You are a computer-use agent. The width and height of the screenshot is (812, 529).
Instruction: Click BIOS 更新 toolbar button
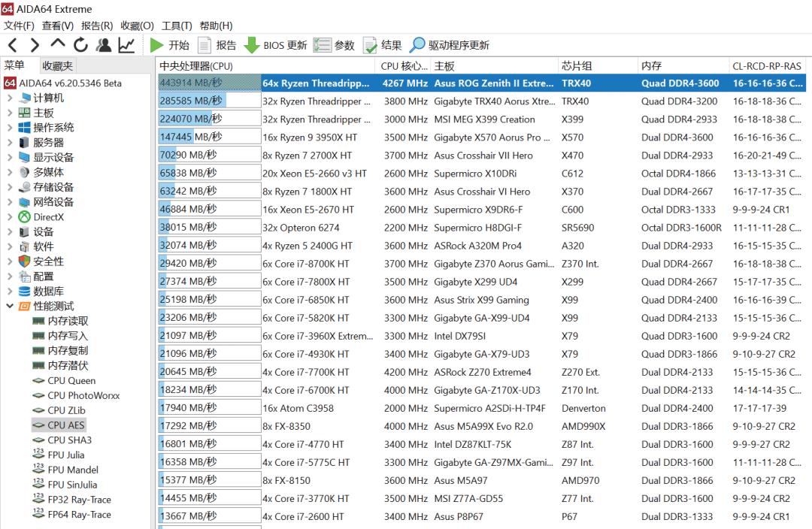275,45
